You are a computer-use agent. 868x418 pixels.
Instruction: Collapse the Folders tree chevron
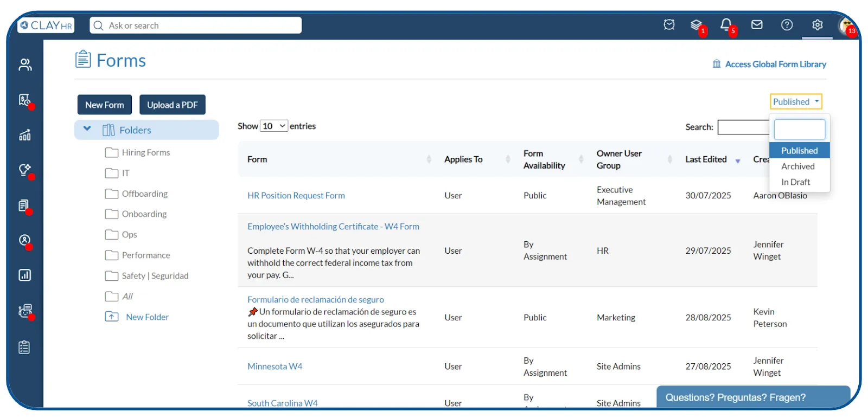[87, 129]
